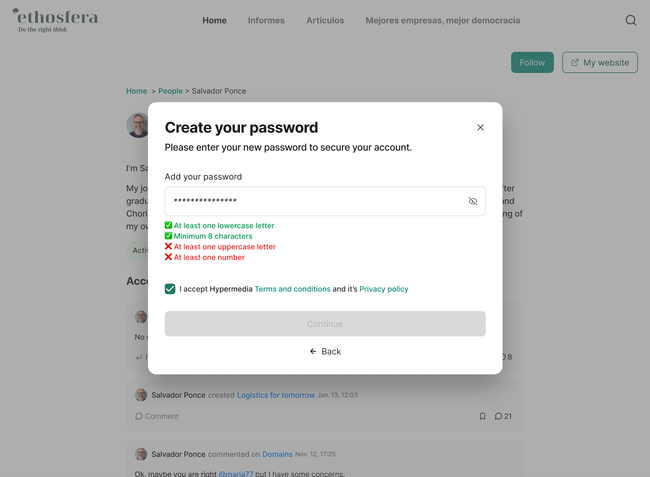Switch to the Informes tab
Screen dimensions: 650x477
pos(266,20)
